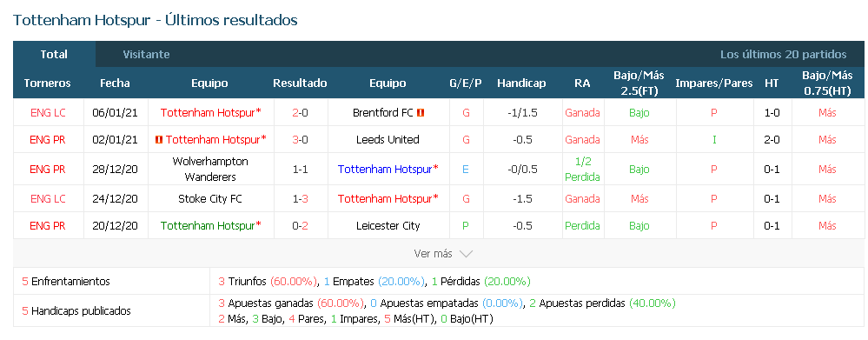Click blue Tottenham Hotspur in Wolverhampton row

pyautogui.click(x=388, y=169)
